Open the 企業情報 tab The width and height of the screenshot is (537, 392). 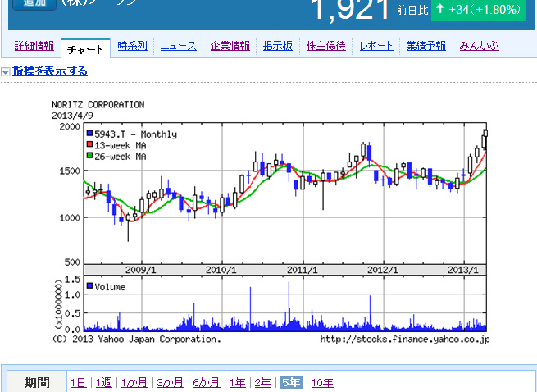[230, 46]
